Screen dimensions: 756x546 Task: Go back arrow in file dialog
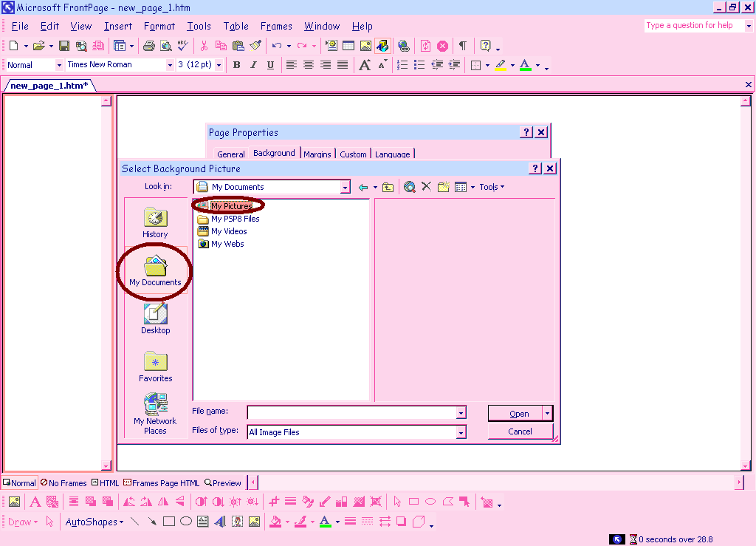pyautogui.click(x=363, y=187)
